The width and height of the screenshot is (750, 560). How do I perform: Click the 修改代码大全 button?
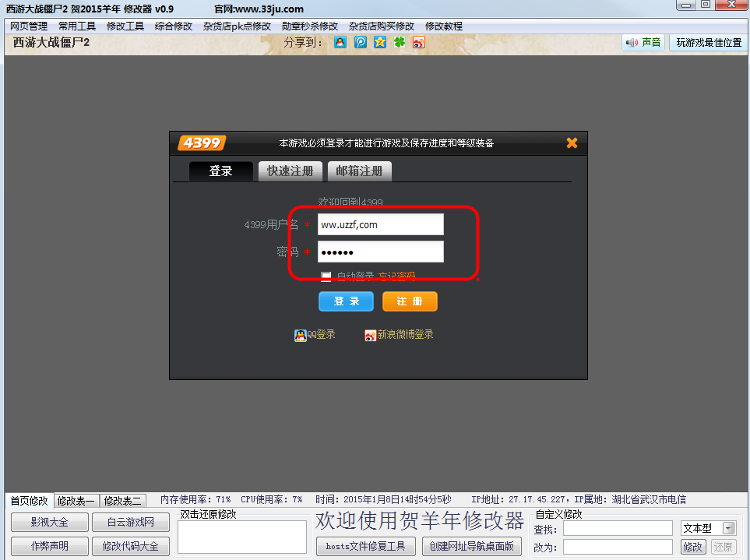click(131, 546)
